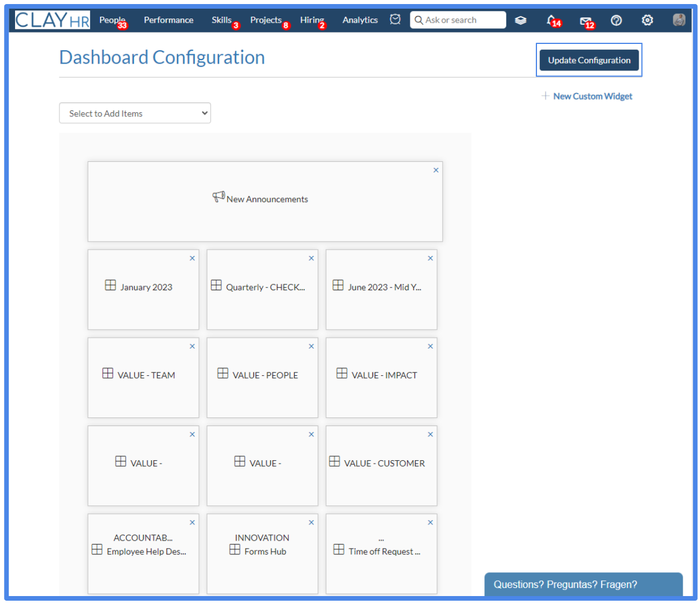Open the settings gear in top bar
700x603 pixels.
[x=647, y=20]
